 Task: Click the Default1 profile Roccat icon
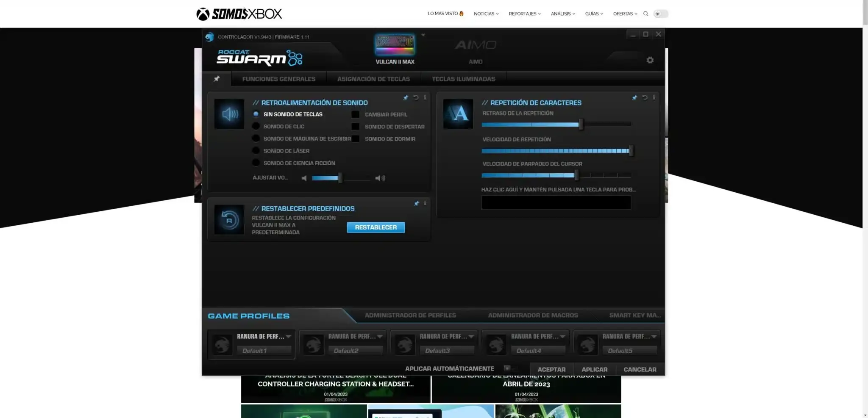coord(222,344)
